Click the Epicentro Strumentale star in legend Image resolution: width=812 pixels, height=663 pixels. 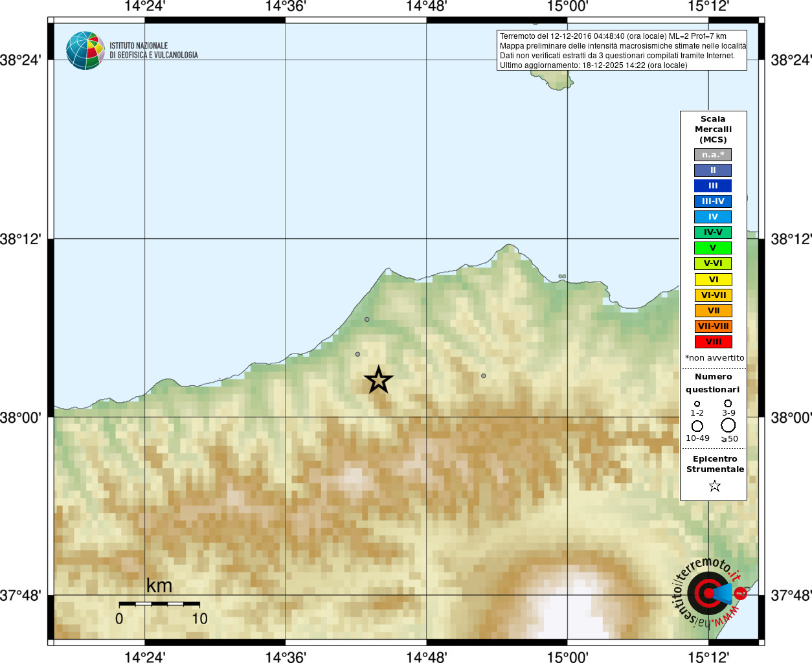[714, 486]
